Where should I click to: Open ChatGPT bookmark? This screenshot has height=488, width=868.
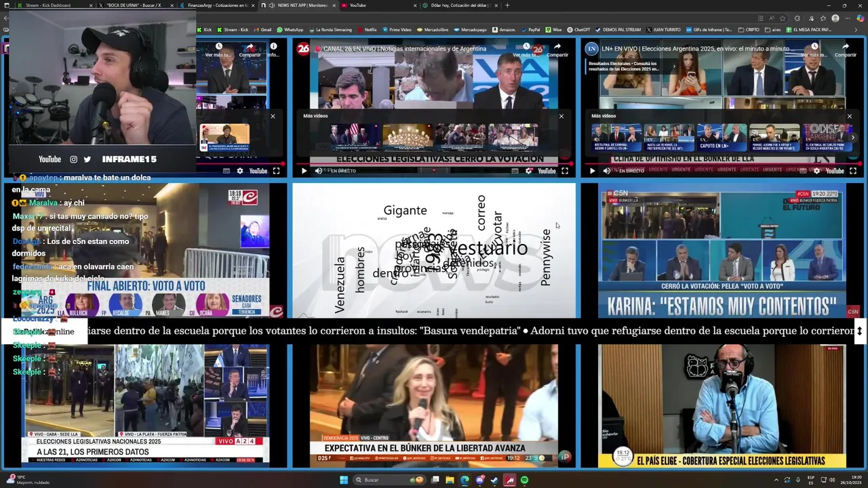(578, 30)
